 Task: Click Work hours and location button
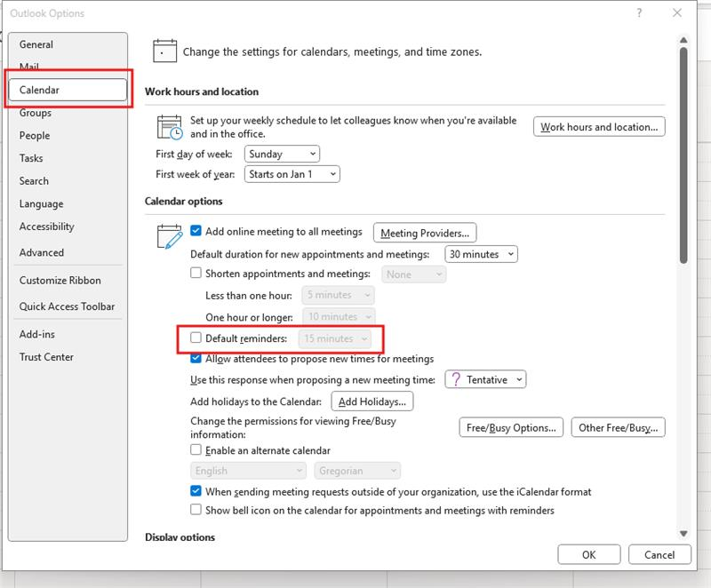[x=599, y=127]
